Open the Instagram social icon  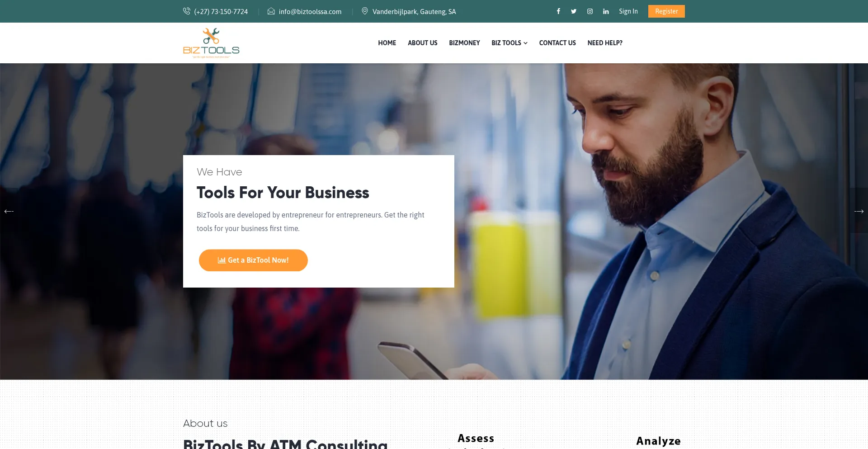(590, 11)
